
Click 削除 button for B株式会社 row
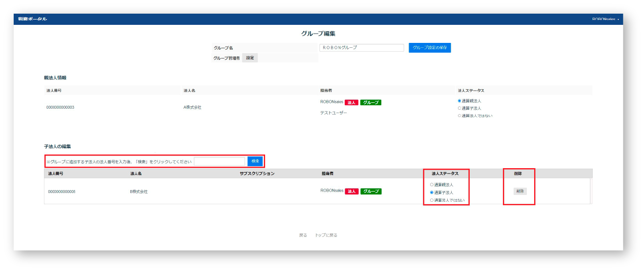[520, 192]
